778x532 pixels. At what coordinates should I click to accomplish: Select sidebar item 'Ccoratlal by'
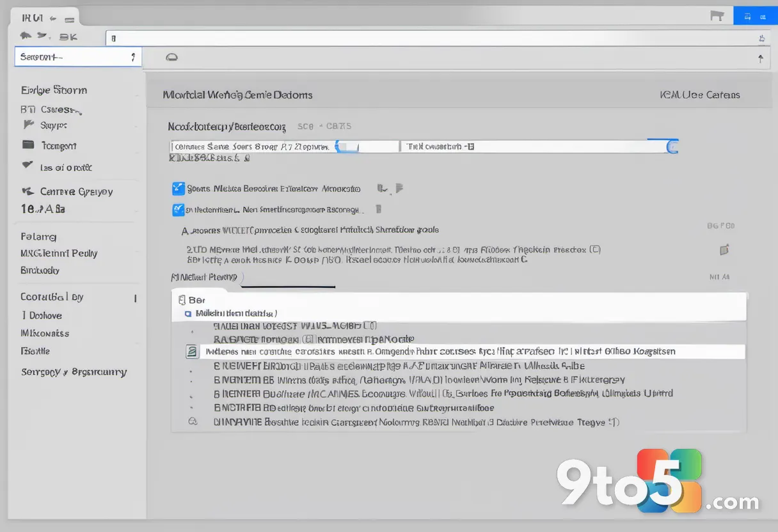[x=52, y=297]
